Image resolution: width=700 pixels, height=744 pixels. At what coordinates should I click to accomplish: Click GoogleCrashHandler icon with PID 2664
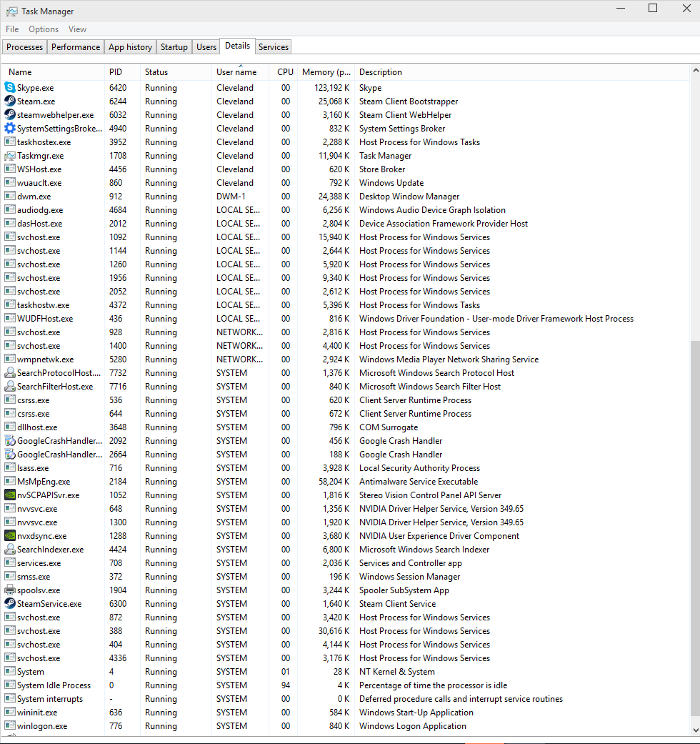pos(9,454)
